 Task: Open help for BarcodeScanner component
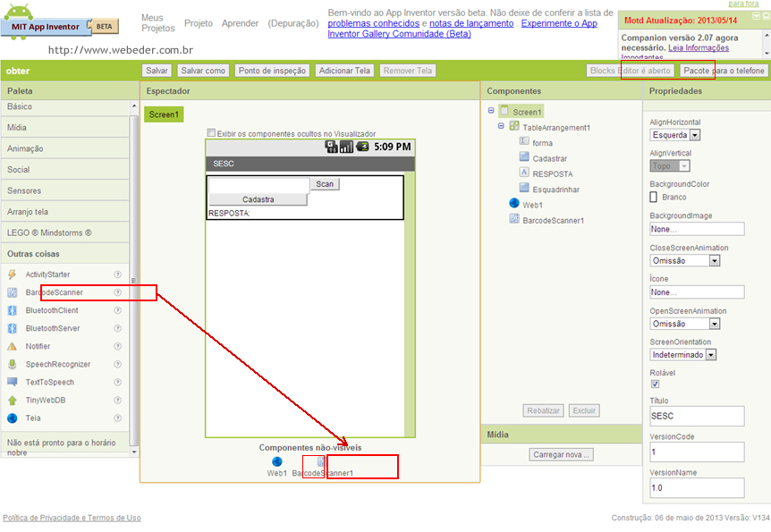point(118,292)
